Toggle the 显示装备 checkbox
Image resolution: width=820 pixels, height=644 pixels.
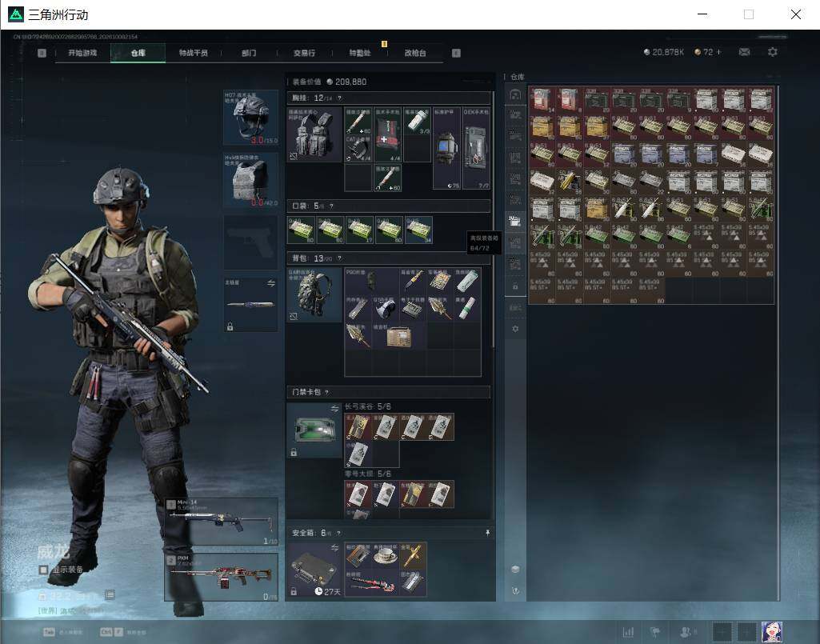[43, 570]
